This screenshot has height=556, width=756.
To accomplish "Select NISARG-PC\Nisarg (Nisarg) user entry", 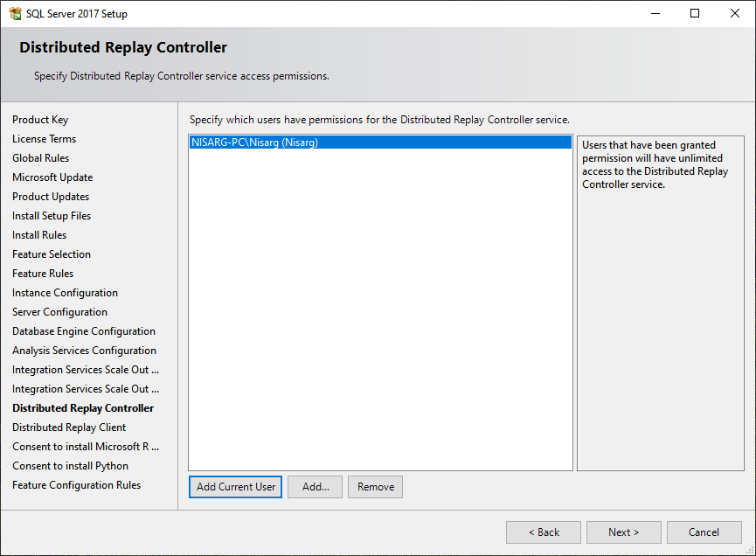I will pos(380,142).
